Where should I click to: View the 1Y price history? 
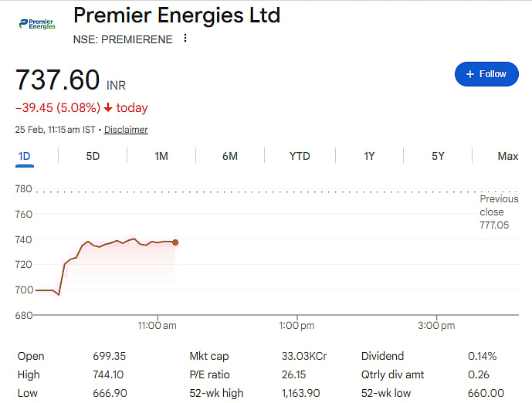pyautogui.click(x=369, y=156)
